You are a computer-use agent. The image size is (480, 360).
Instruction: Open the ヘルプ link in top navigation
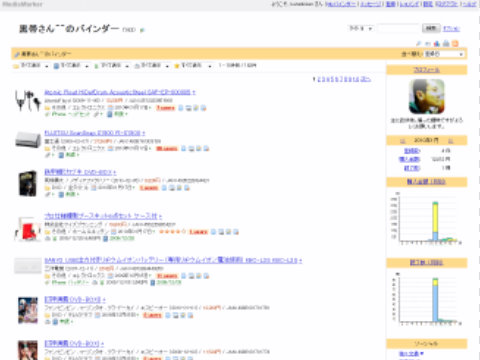[469, 4]
